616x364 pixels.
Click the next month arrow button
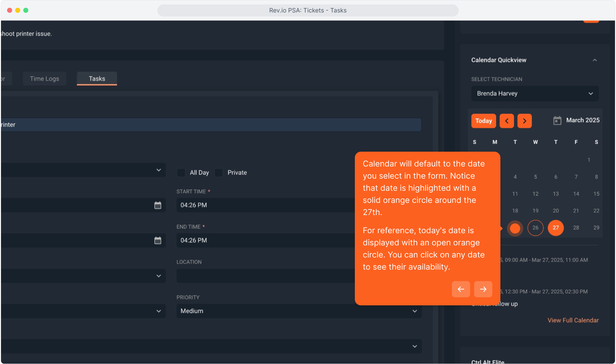(524, 121)
